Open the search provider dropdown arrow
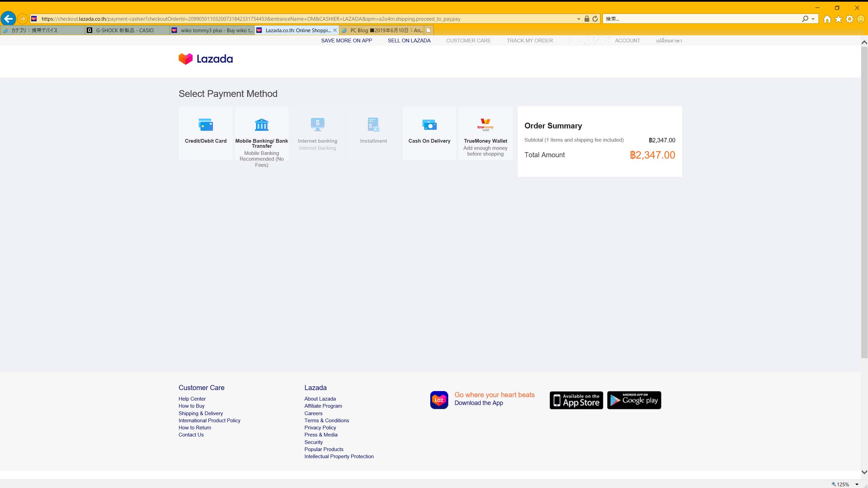 click(813, 19)
